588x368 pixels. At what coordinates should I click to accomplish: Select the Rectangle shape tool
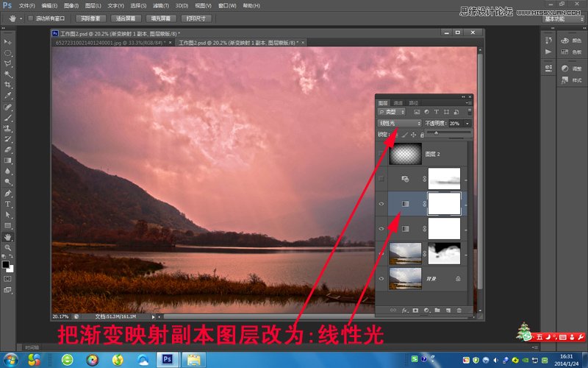click(7, 226)
